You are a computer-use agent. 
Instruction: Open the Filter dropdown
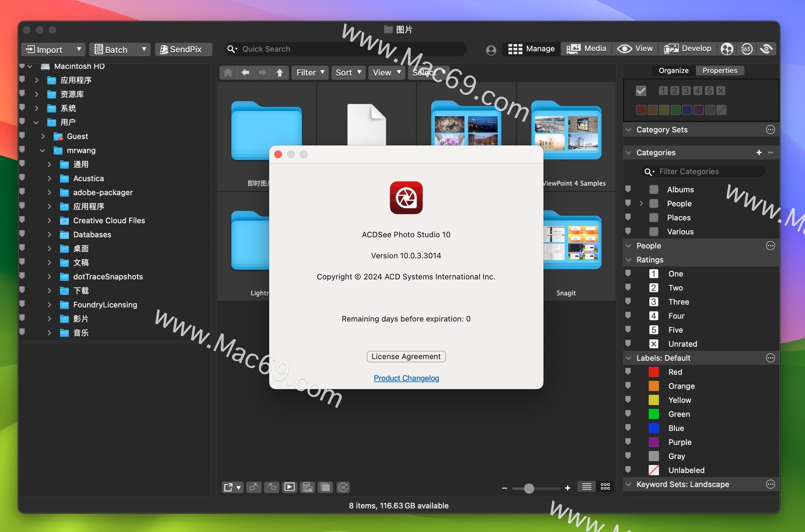[310, 73]
